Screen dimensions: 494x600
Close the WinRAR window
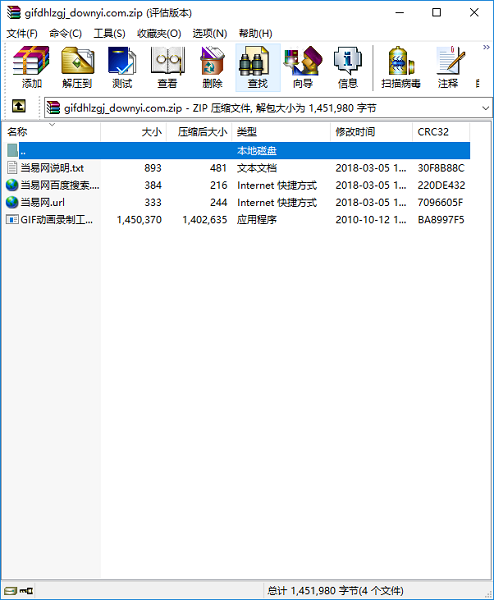(x=474, y=13)
